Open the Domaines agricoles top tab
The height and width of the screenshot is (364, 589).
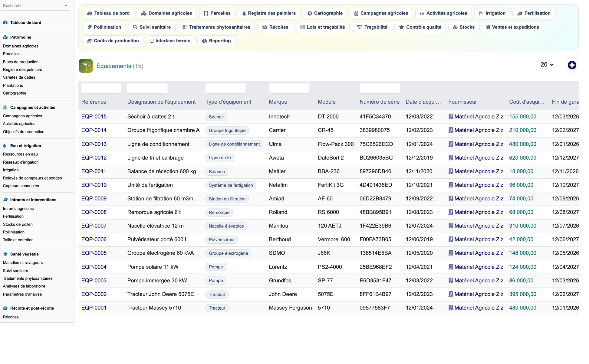(x=166, y=13)
